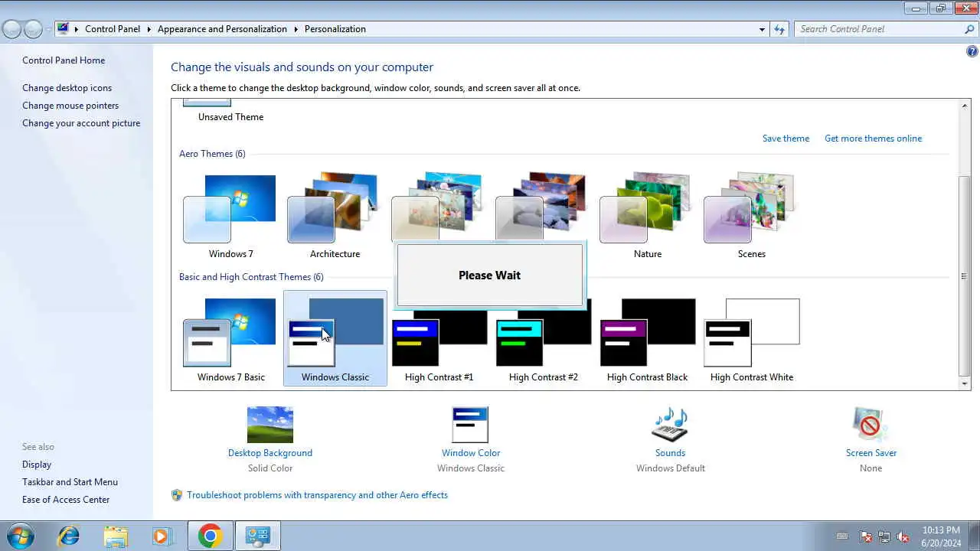Open the Sounds settings icon
The height and width of the screenshot is (551, 980).
pos(670,425)
